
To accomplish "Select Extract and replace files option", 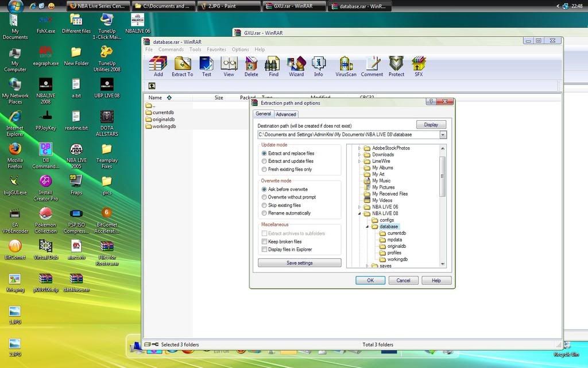I will (x=288, y=153).
